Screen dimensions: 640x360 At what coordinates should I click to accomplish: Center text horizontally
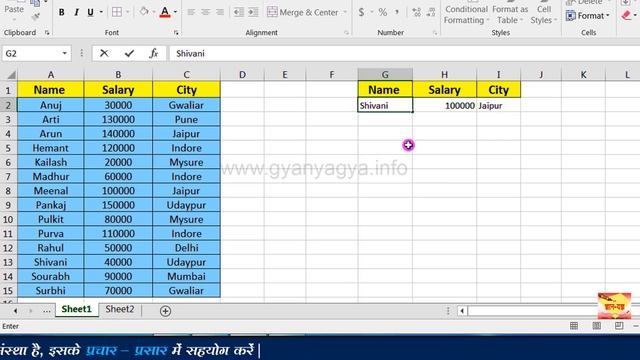click(206, 12)
